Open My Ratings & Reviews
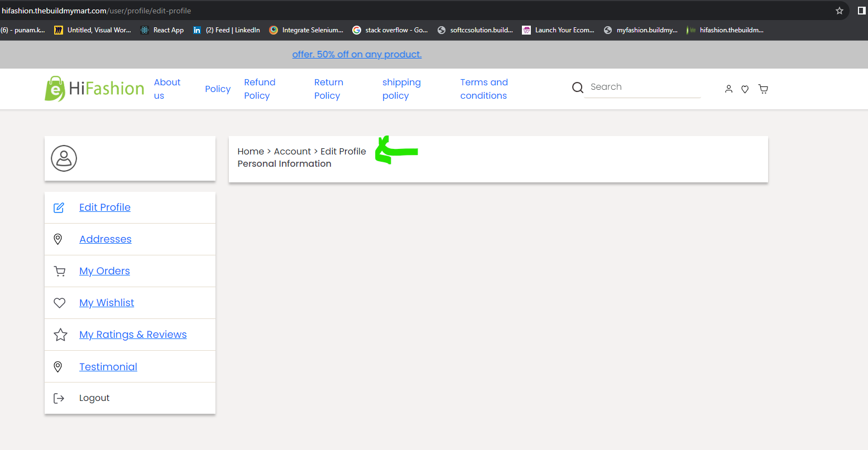868x450 pixels. (x=133, y=335)
